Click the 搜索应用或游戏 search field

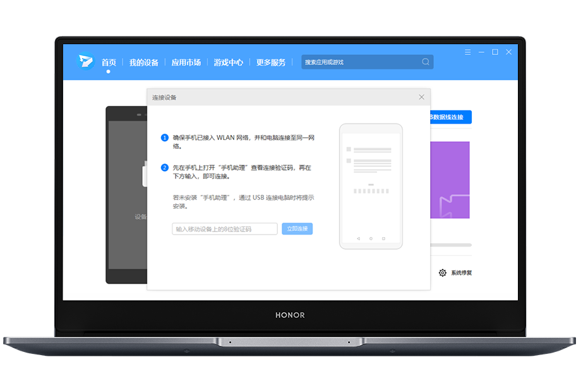pyautogui.click(x=360, y=62)
